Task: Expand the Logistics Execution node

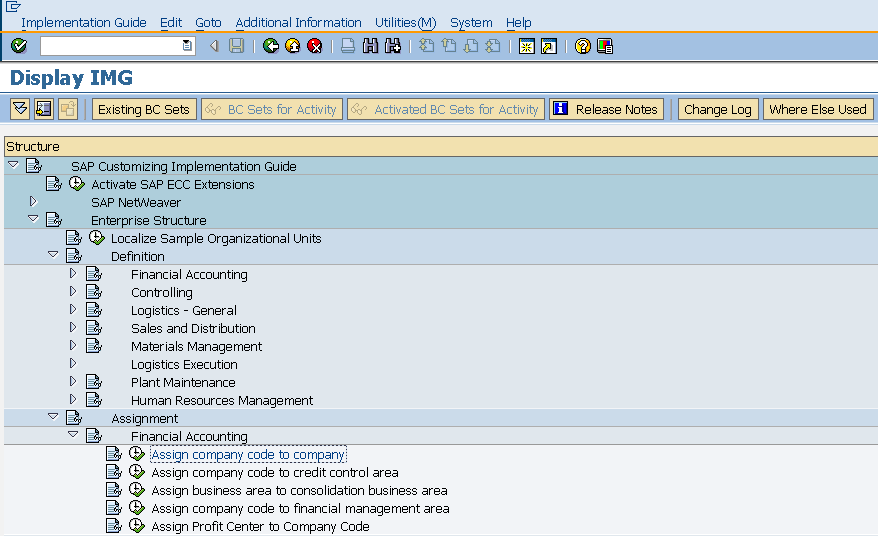Action: point(73,363)
